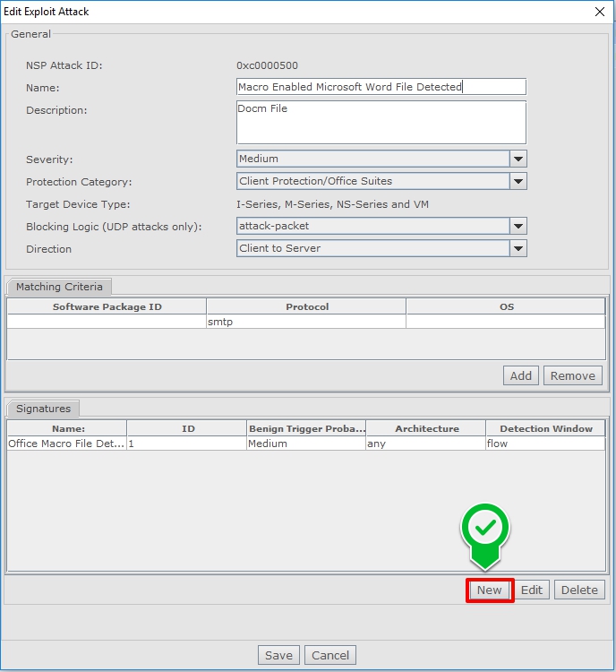Screen dimensions: 616x672
Task: Click the Description text area
Action: [x=381, y=122]
